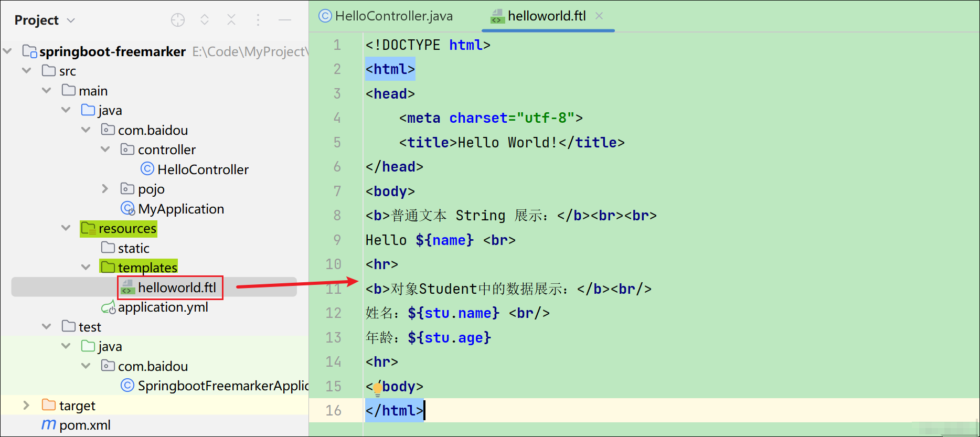Click the yellow lightbulb quick-fix icon

coord(377,389)
